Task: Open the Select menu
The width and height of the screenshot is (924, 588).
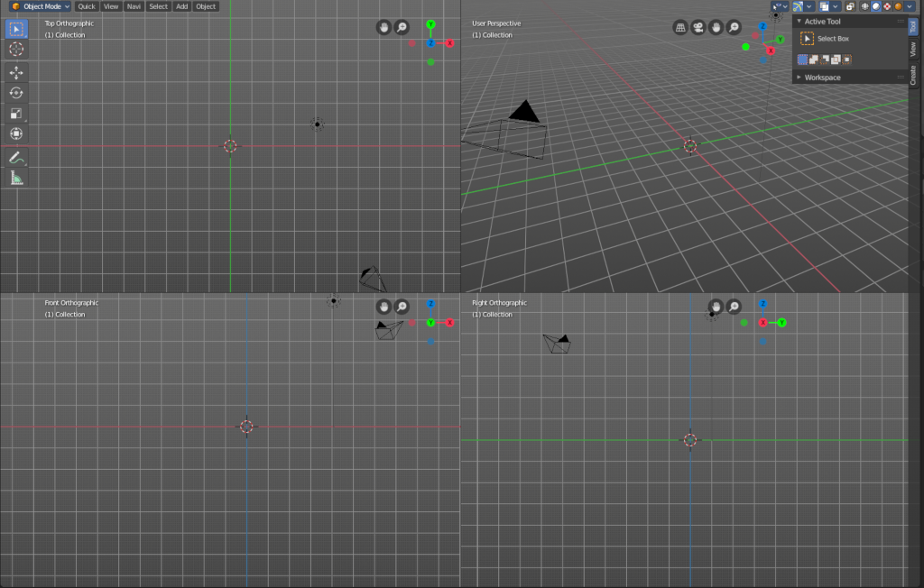Action: [x=158, y=6]
